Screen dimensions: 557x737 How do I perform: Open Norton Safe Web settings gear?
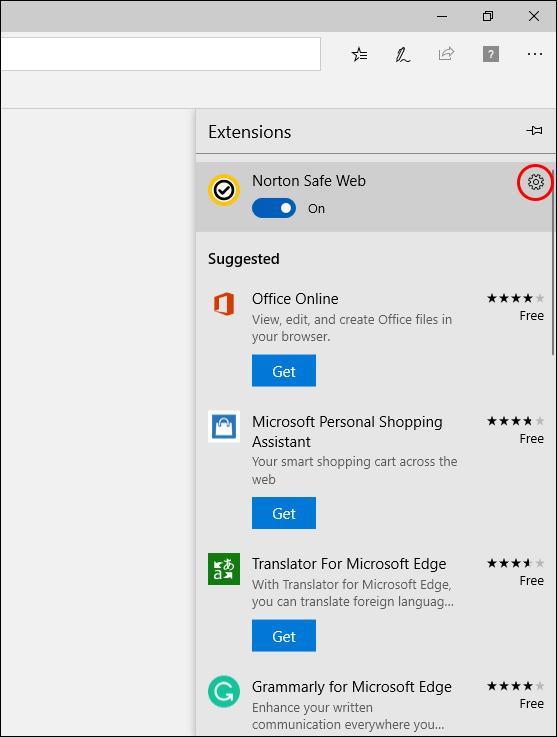pos(535,182)
